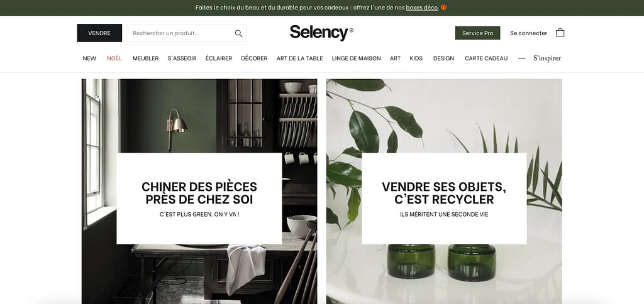Open the NEW menu item
The width and height of the screenshot is (644, 304).
pyautogui.click(x=89, y=58)
